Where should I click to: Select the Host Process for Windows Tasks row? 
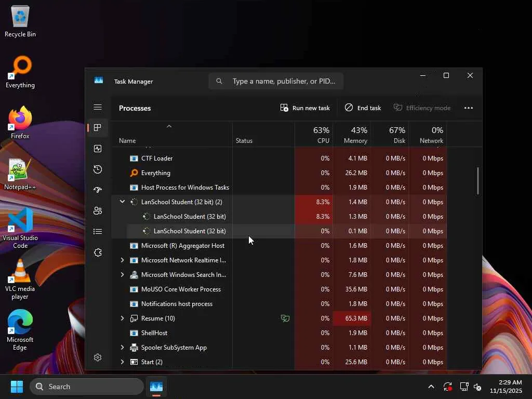[x=279, y=187]
